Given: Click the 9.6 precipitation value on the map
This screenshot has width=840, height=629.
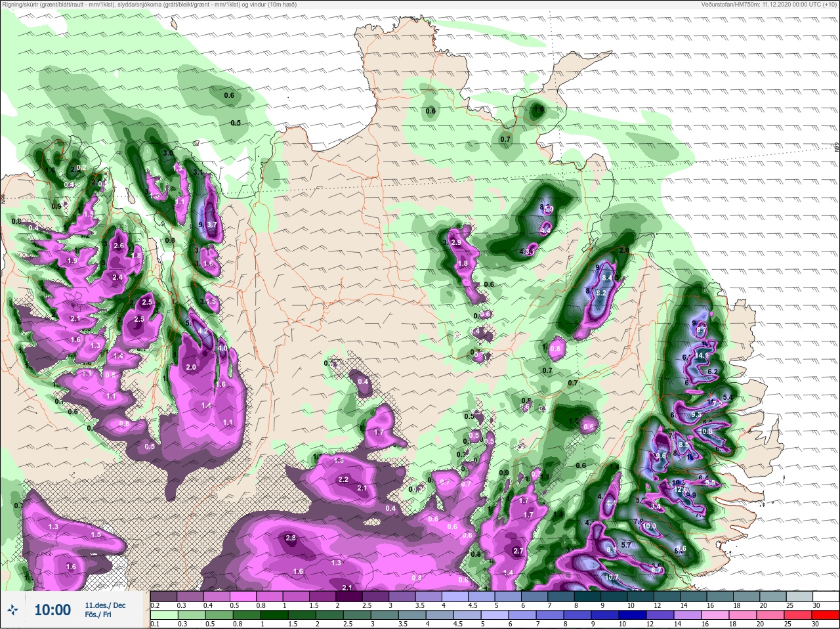Looking at the screenshot, I should (x=661, y=456).
